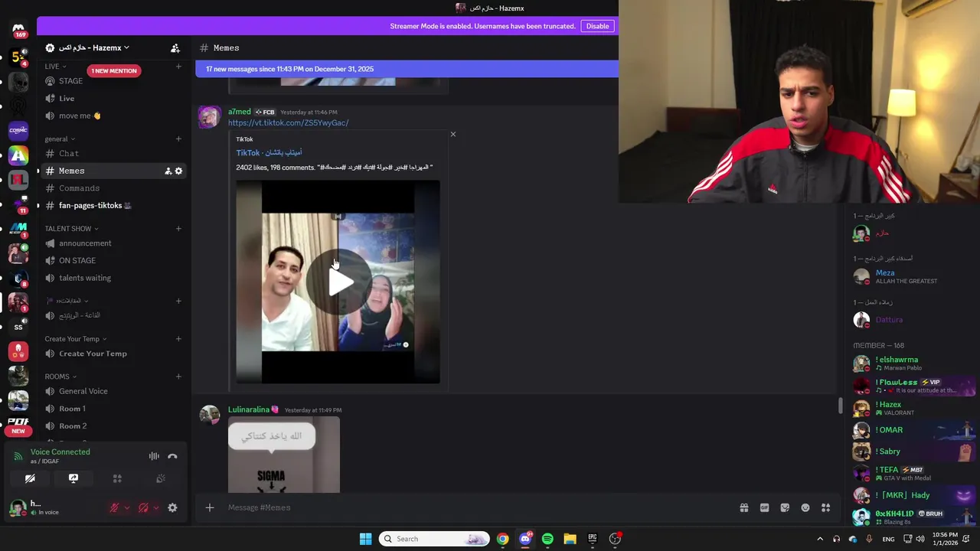Viewport: 980px width, 551px height.
Task: Click the invite people icon beside server name
Action: tap(175, 48)
